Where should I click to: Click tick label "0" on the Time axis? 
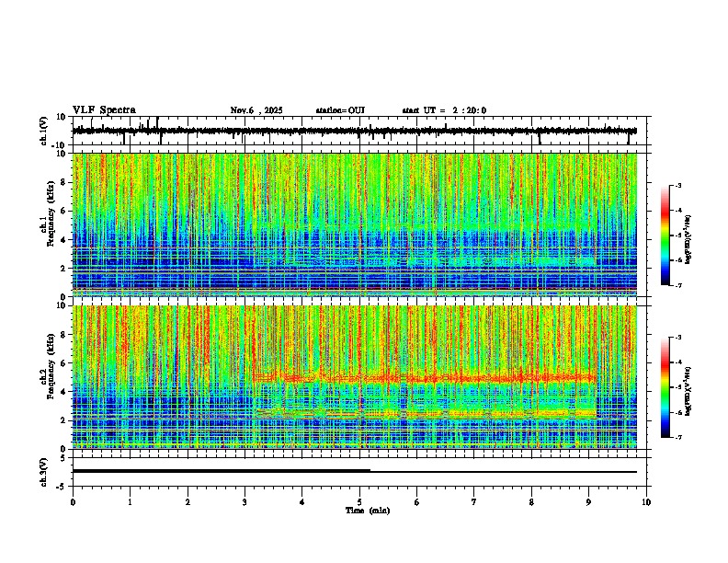pyautogui.click(x=73, y=502)
